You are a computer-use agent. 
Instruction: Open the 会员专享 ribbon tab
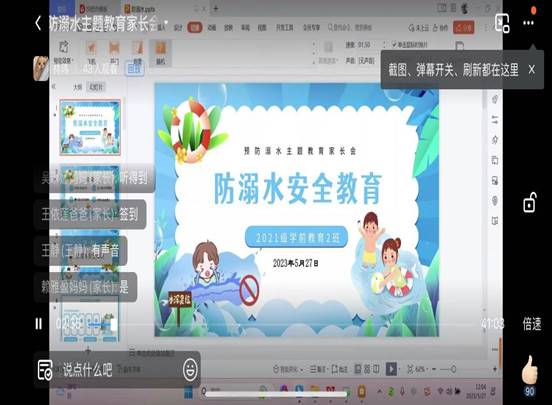(x=311, y=27)
